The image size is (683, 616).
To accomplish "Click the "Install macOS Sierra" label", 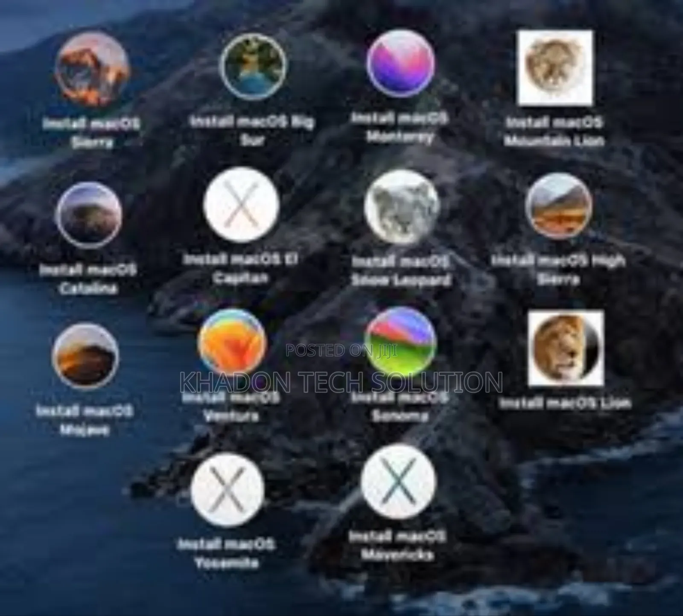I will coord(92,133).
